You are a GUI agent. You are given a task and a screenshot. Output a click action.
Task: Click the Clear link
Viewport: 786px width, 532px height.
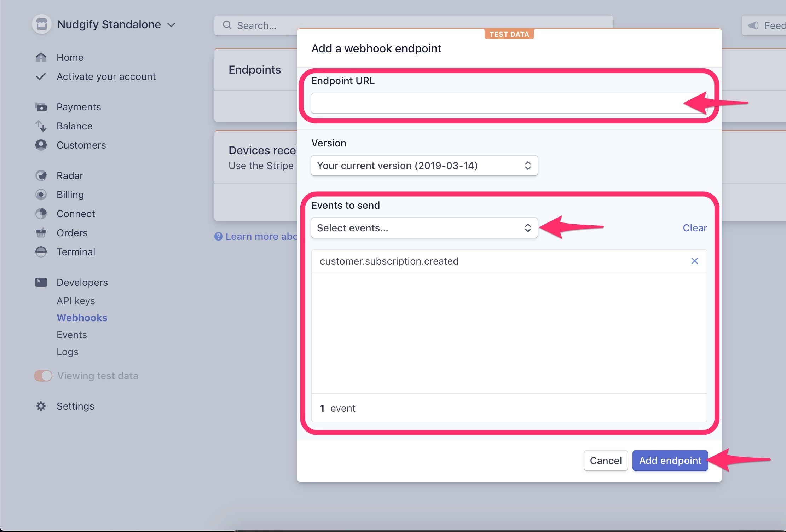[x=695, y=228]
